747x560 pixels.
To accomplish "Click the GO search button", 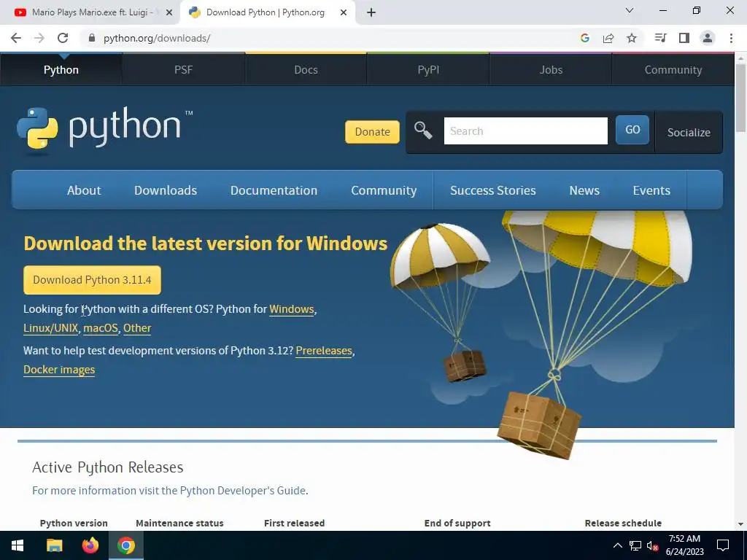I will point(632,130).
